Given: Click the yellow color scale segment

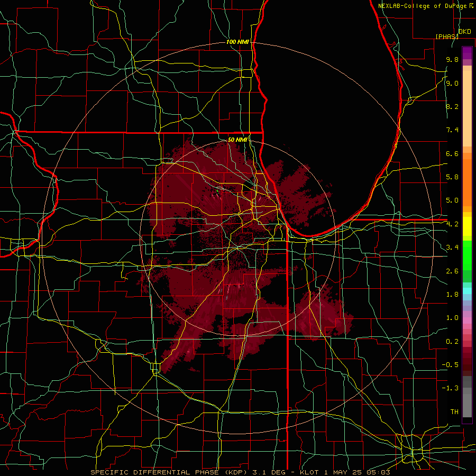Looking at the screenshot, I should click(467, 226).
